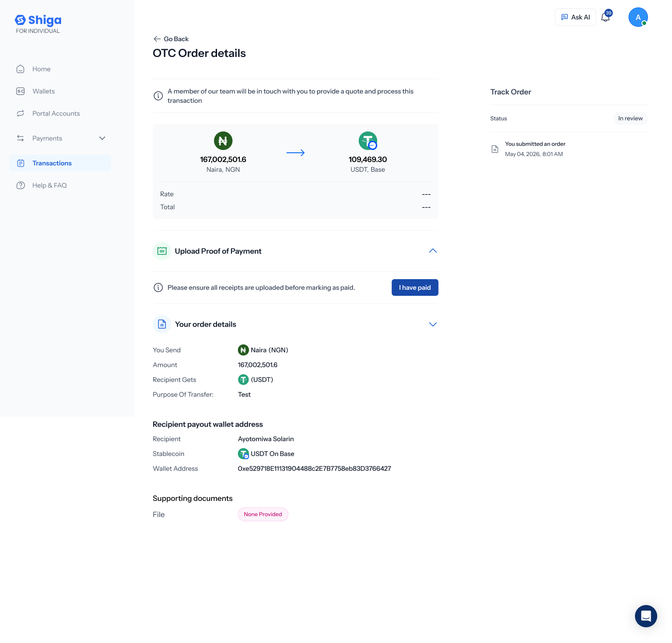Viewport: 672px width, 643px height.
Task: Click the Supporting documents heading
Action: pyautogui.click(x=193, y=498)
